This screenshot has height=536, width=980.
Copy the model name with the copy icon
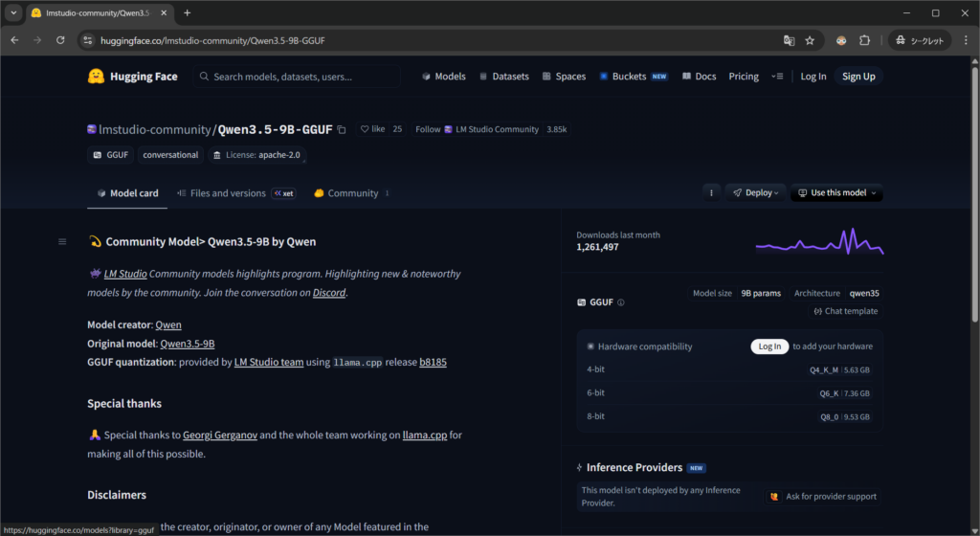click(342, 129)
